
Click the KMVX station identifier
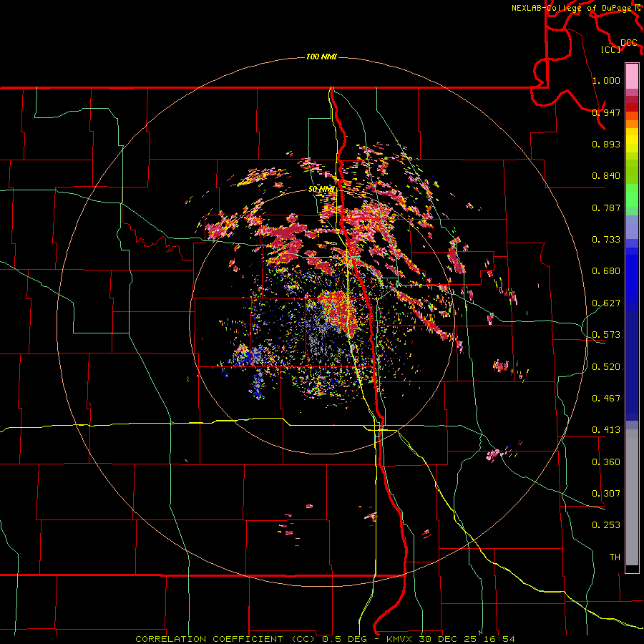401,639
